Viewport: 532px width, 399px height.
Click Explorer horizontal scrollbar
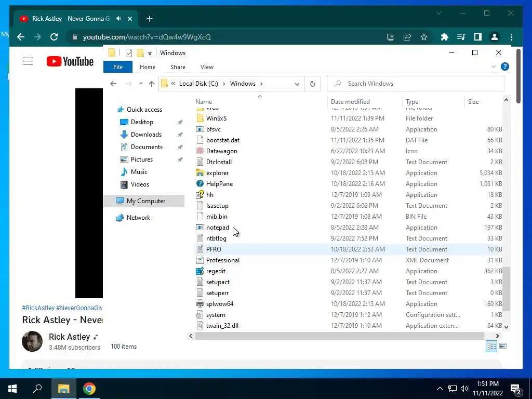(340, 336)
